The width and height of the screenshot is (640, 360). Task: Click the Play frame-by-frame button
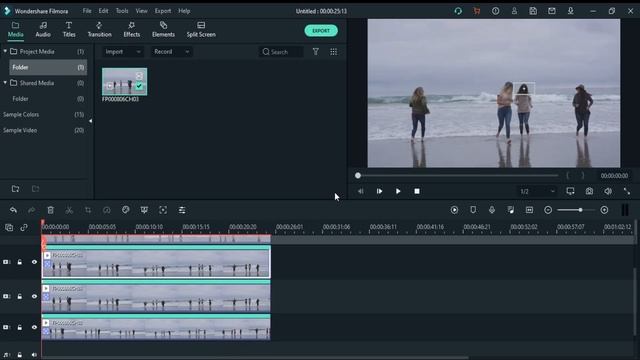click(x=379, y=191)
